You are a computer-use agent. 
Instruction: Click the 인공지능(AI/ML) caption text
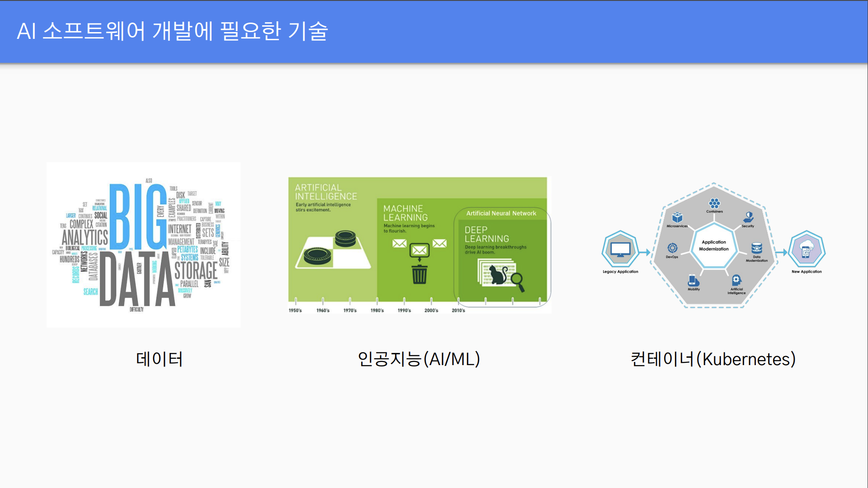click(x=419, y=359)
